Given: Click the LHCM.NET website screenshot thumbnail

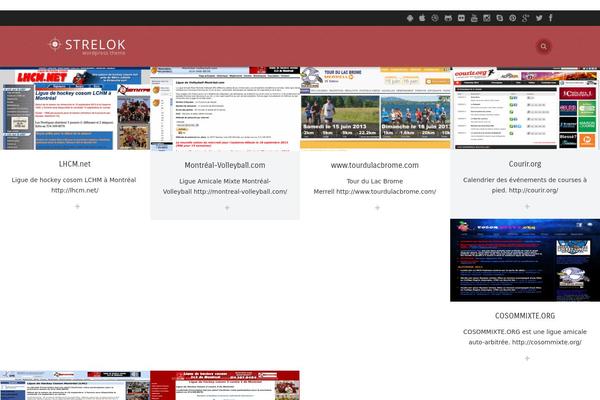Looking at the screenshot, I should (x=75, y=108).
